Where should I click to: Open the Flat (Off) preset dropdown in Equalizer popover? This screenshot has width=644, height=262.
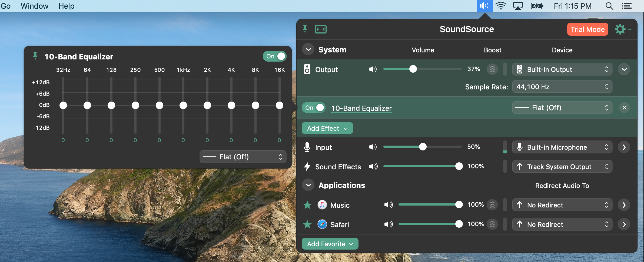click(x=243, y=157)
